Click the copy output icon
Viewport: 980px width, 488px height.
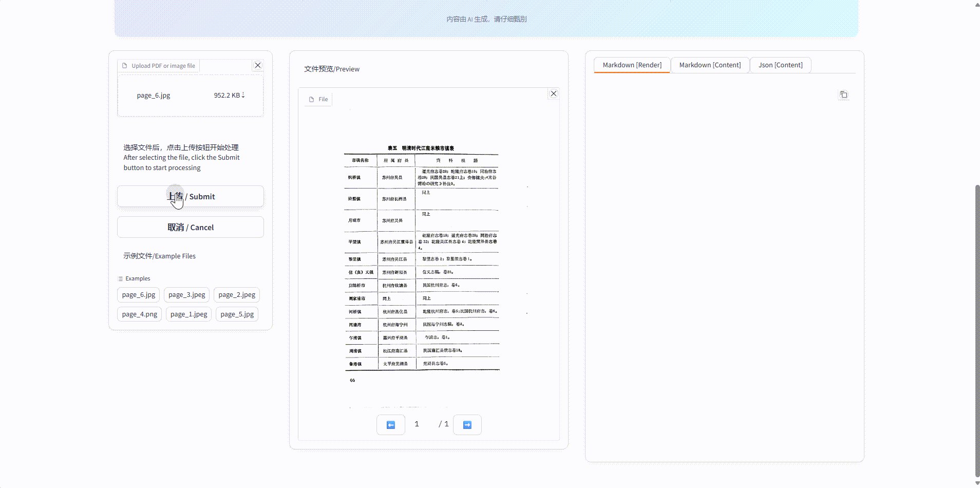tap(843, 95)
